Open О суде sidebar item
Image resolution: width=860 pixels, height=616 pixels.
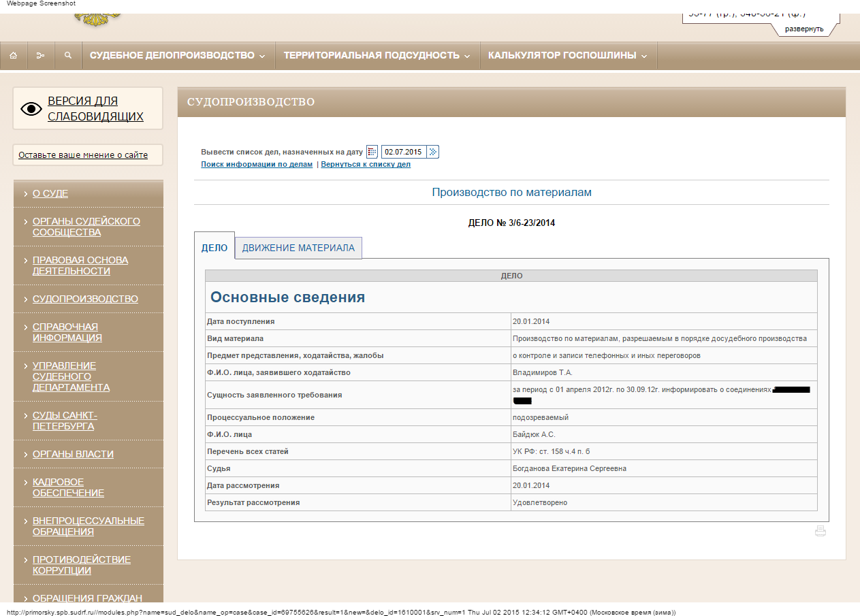click(x=50, y=194)
